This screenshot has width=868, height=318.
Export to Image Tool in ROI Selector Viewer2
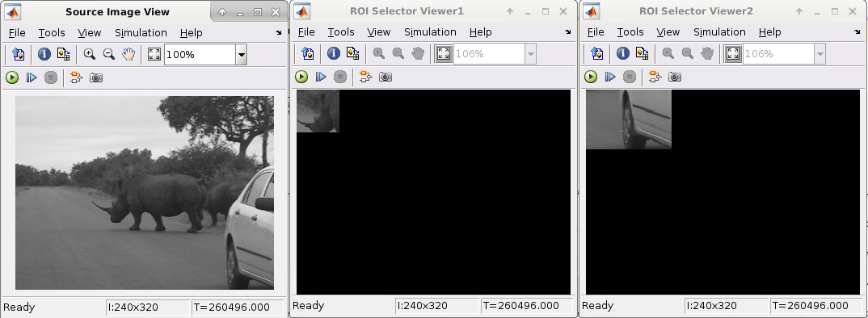(x=597, y=53)
